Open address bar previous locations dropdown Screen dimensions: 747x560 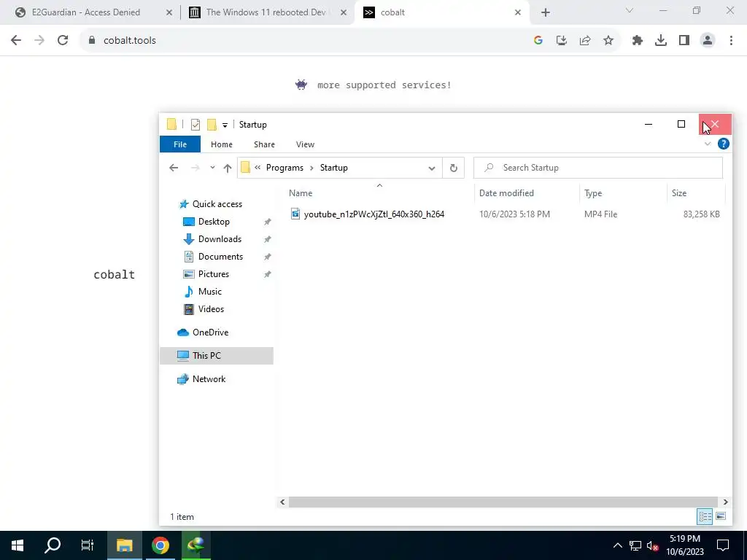pyautogui.click(x=432, y=168)
